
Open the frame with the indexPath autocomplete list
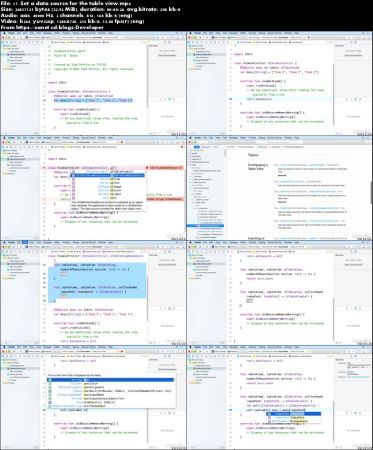(280, 397)
